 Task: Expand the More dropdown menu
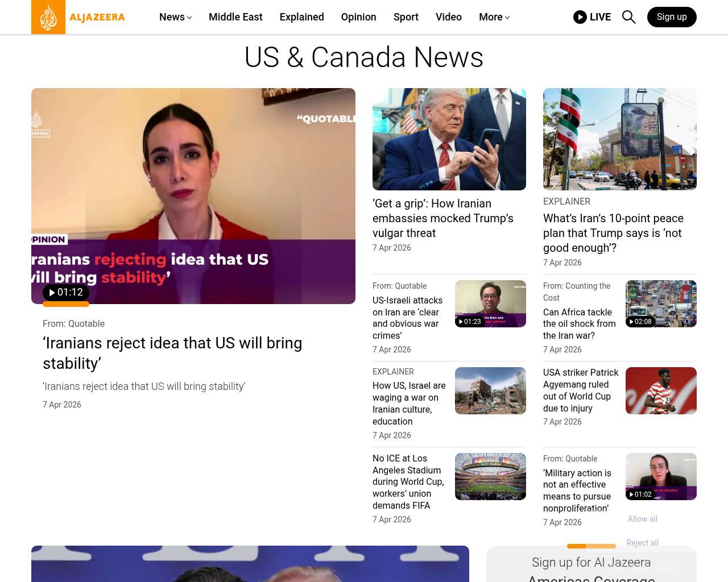click(494, 17)
